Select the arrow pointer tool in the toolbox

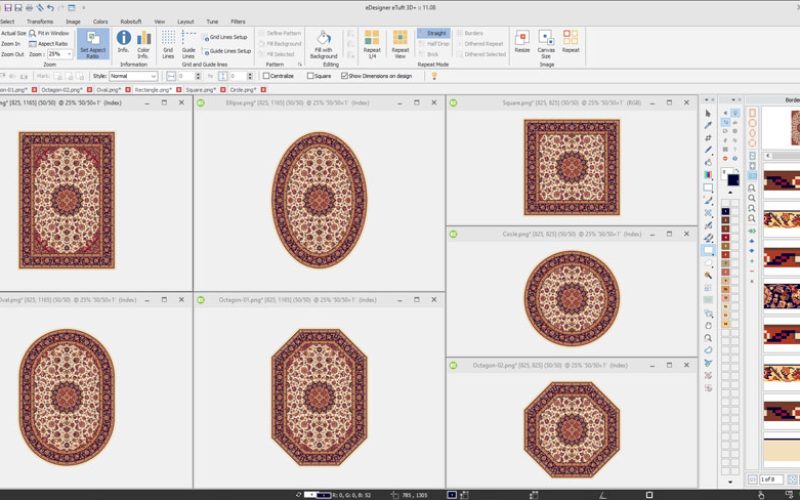click(x=708, y=113)
